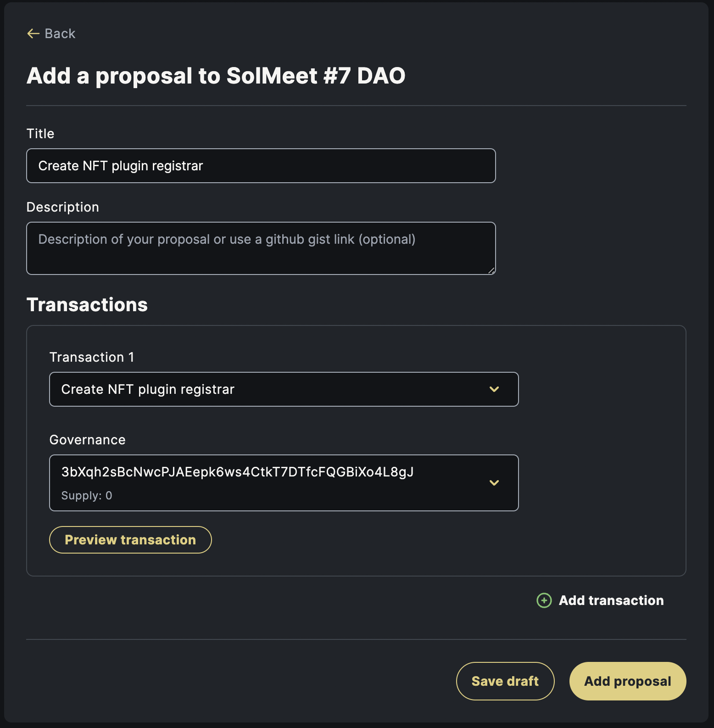Viewport: 714px width, 728px height.
Task: Grab the Description box resize handle
Action: [x=491, y=271]
